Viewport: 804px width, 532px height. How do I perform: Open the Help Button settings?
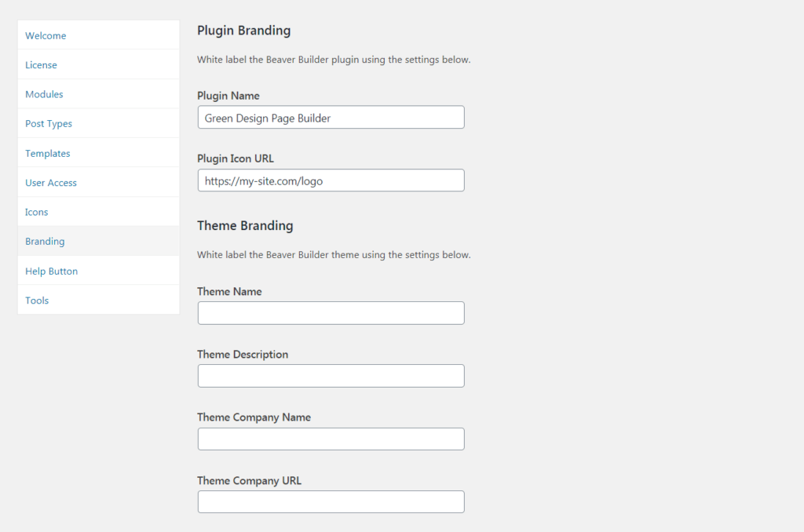(x=51, y=271)
